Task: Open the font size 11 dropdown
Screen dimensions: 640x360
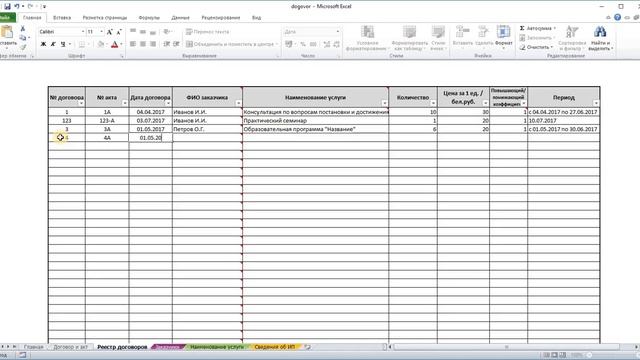Action: 101,31
